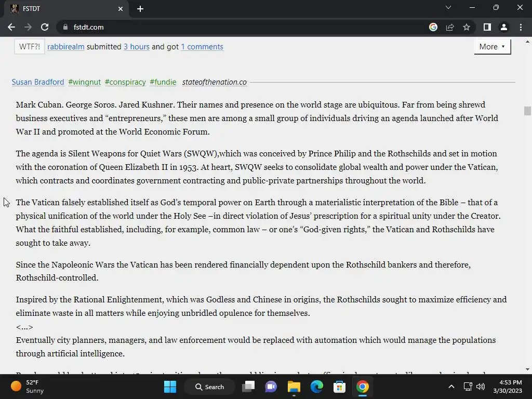532x399 pixels.
Task: Open network settings tray icon
Action: 468,387
